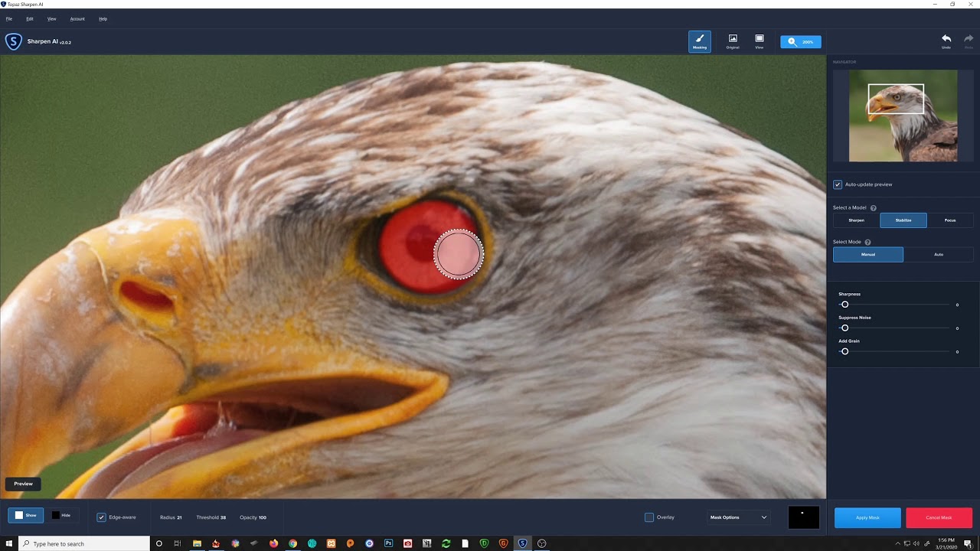Adjust the Sharpness slider handle
Viewport: 980px width, 551px height.
[x=845, y=305]
